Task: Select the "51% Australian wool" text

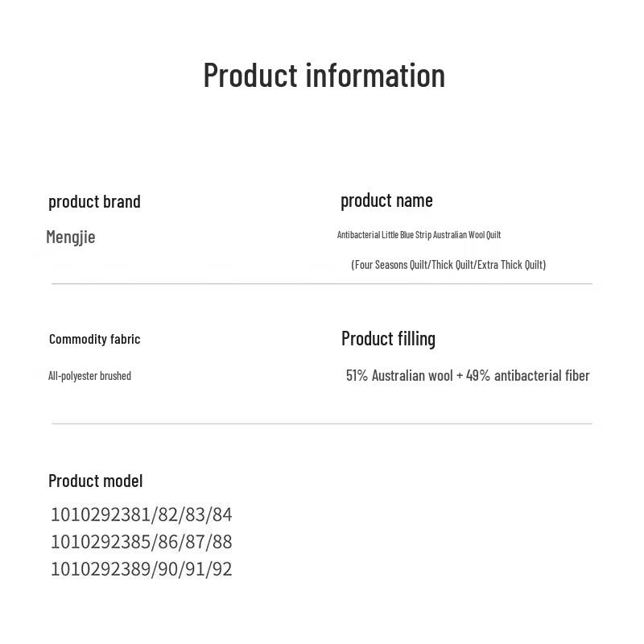Action: coord(399,376)
